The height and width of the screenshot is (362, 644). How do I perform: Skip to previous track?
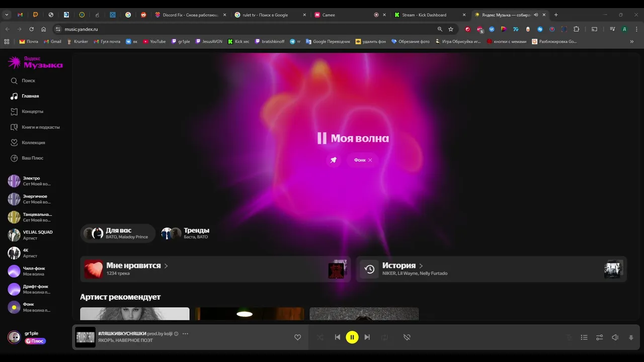(x=338, y=337)
